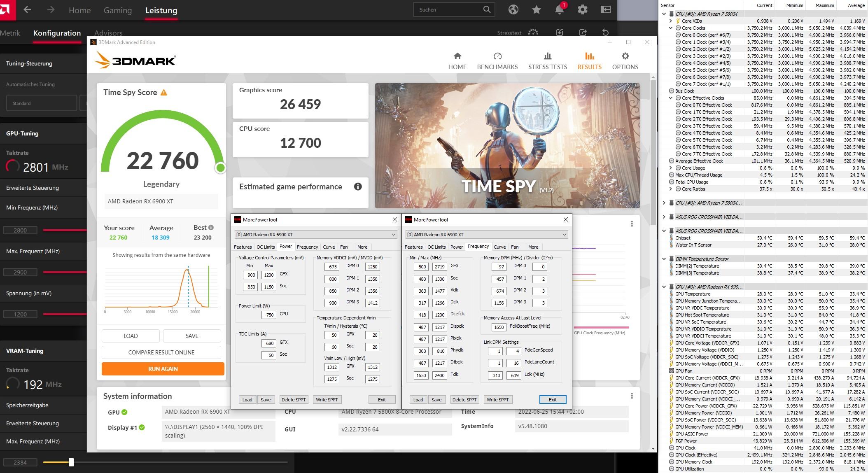Screen dimensions: 868x473
Task: Click the Max. Frequenz 2900 value box
Action: (20, 272)
